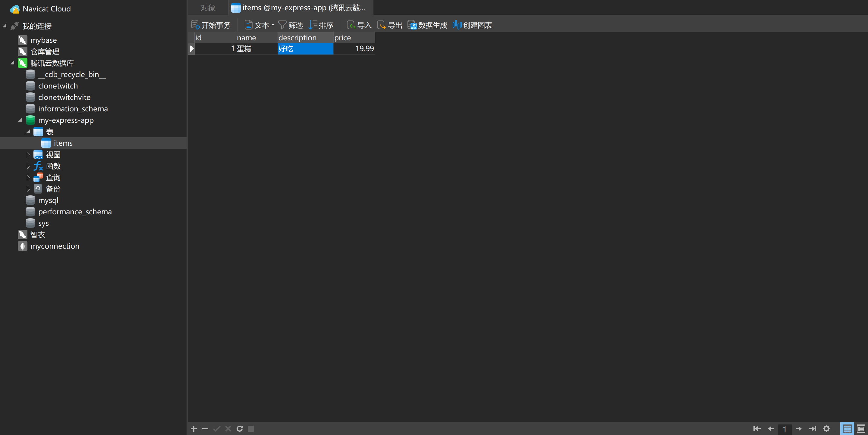868x435 pixels.
Task: Click the Sort (排序) button
Action: point(321,25)
